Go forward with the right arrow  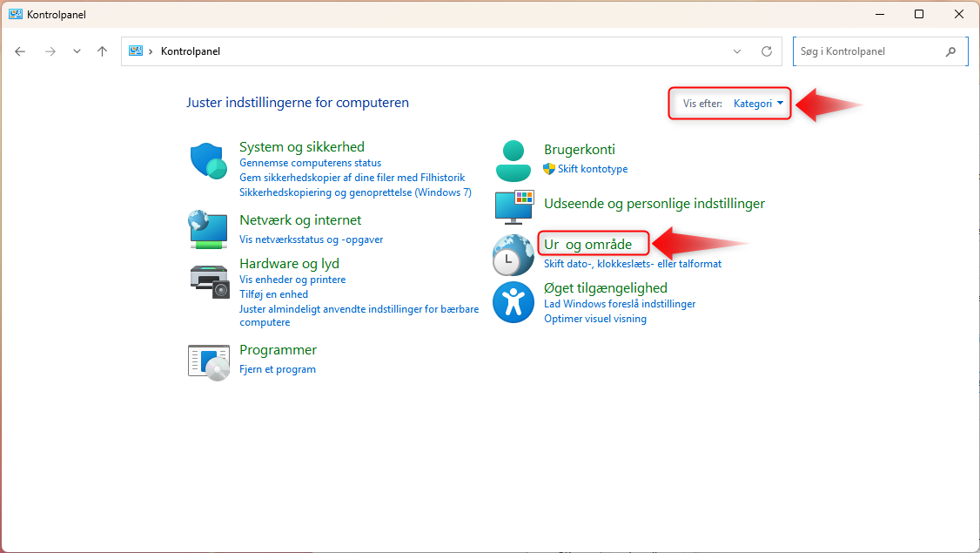tap(50, 51)
